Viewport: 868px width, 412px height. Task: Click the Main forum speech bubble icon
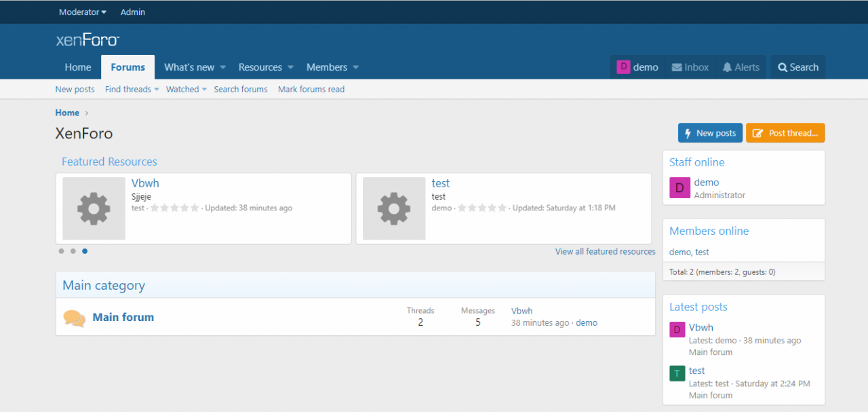[74, 318]
